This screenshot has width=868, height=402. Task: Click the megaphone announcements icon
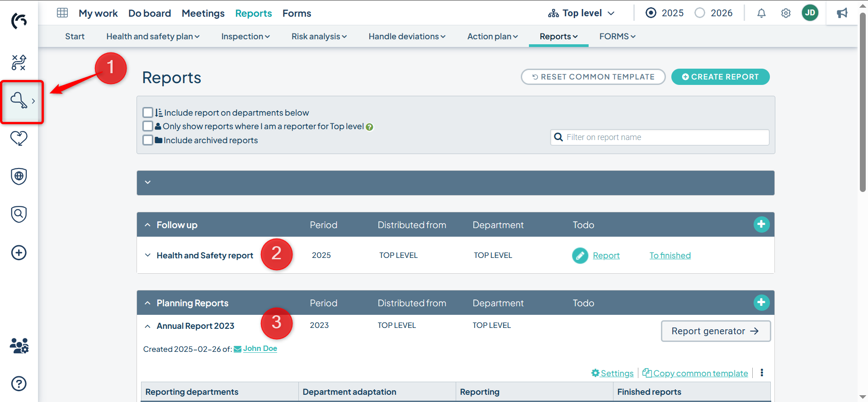(842, 13)
